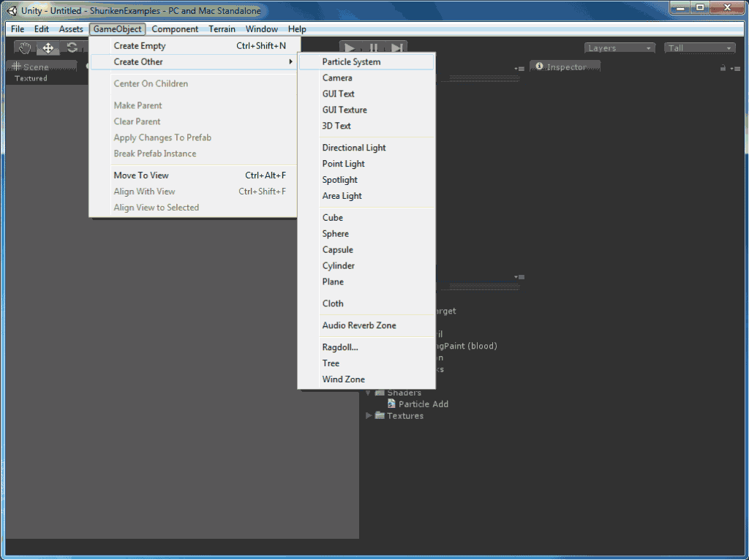Click Align View to Selected entry
This screenshot has width=749, height=560.
[x=193, y=208]
